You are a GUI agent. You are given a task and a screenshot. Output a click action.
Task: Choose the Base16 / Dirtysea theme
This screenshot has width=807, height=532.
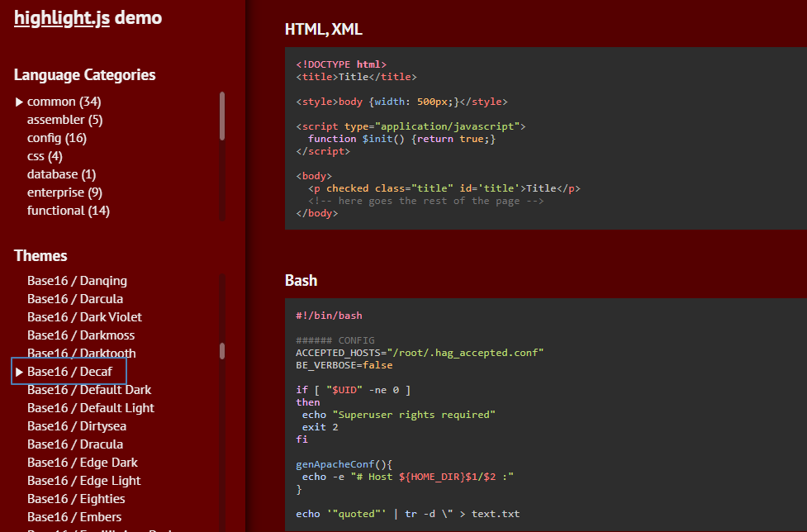(x=77, y=426)
